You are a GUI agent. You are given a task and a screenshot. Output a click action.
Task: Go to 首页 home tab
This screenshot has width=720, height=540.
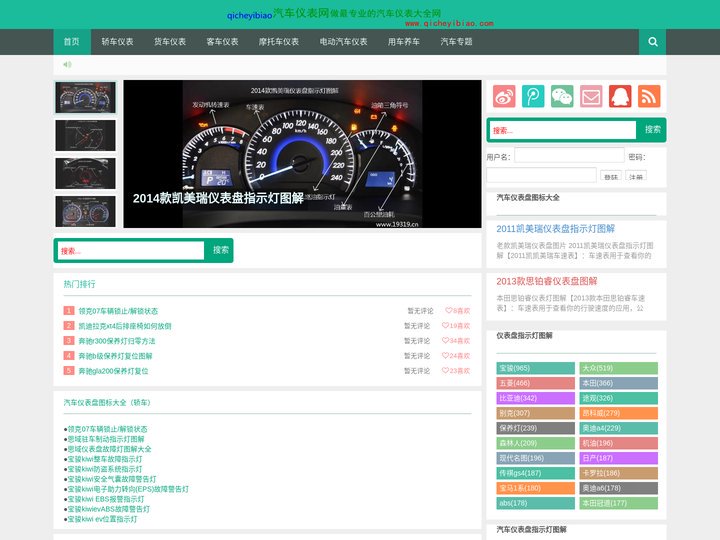[x=72, y=42]
